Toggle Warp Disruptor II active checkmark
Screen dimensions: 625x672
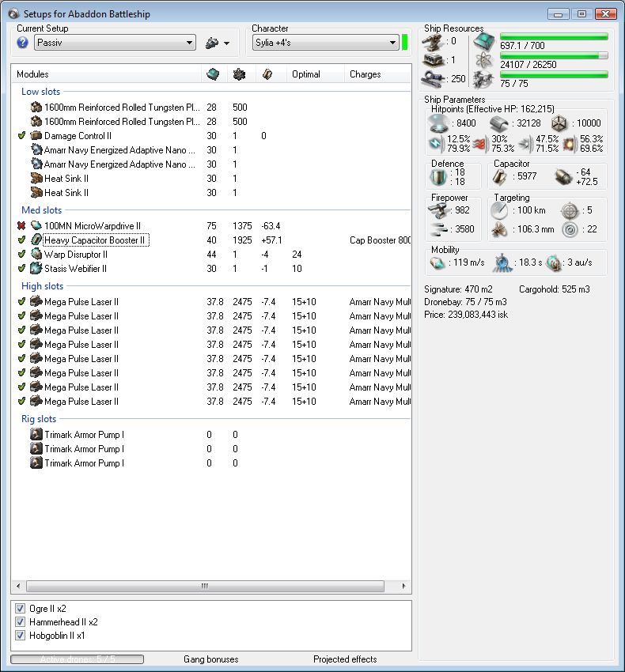(21, 254)
